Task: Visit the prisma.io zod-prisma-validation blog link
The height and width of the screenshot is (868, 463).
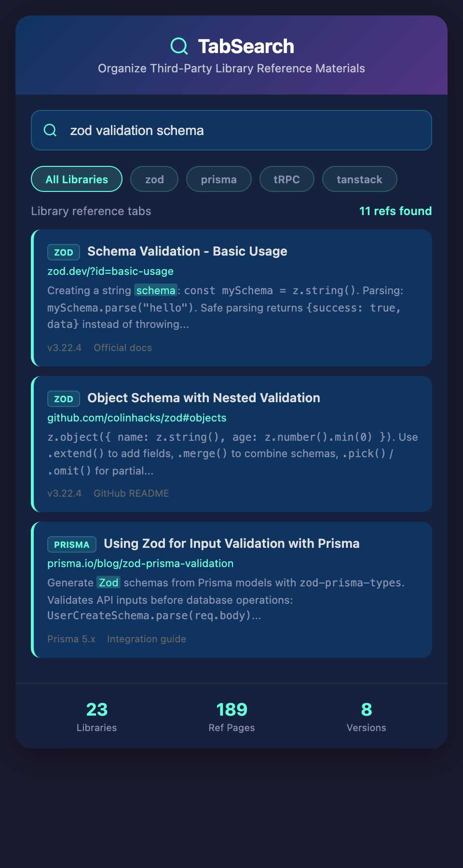Action: 140,563
